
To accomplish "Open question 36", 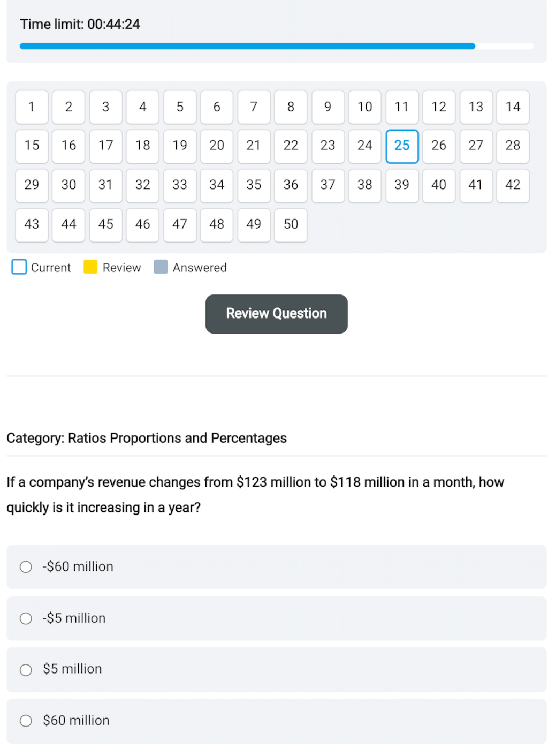I will coord(291,186).
